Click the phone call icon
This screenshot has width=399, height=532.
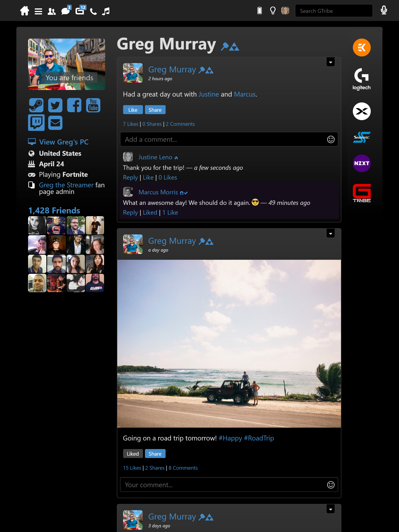(x=93, y=11)
